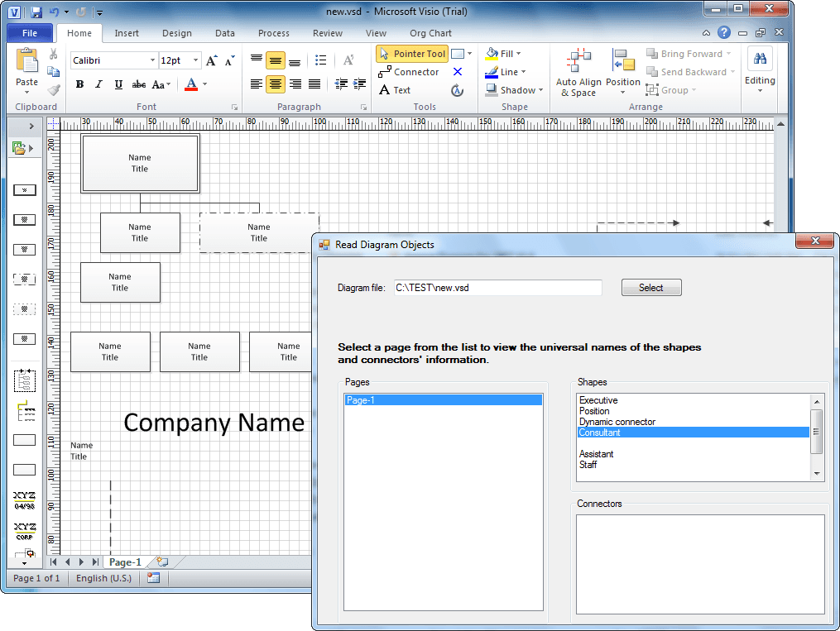The height and width of the screenshot is (631, 840).
Task: Click the Undo icon in Quick Access Toolbar
Action: click(x=54, y=12)
